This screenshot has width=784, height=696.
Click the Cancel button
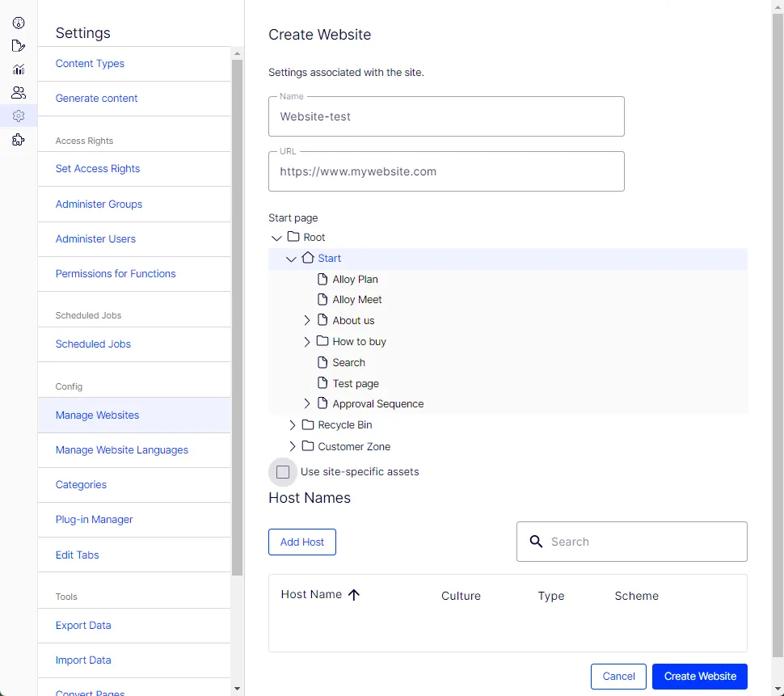pos(618,677)
